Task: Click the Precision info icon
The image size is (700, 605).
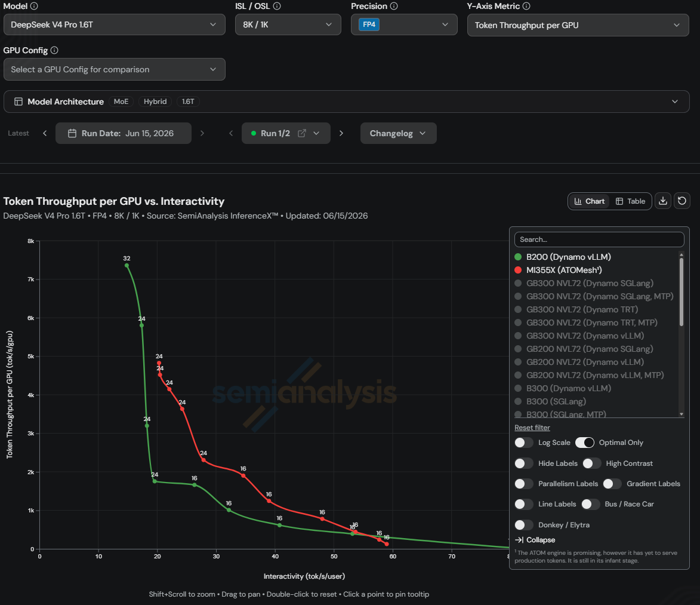Action: [x=394, y=6]
